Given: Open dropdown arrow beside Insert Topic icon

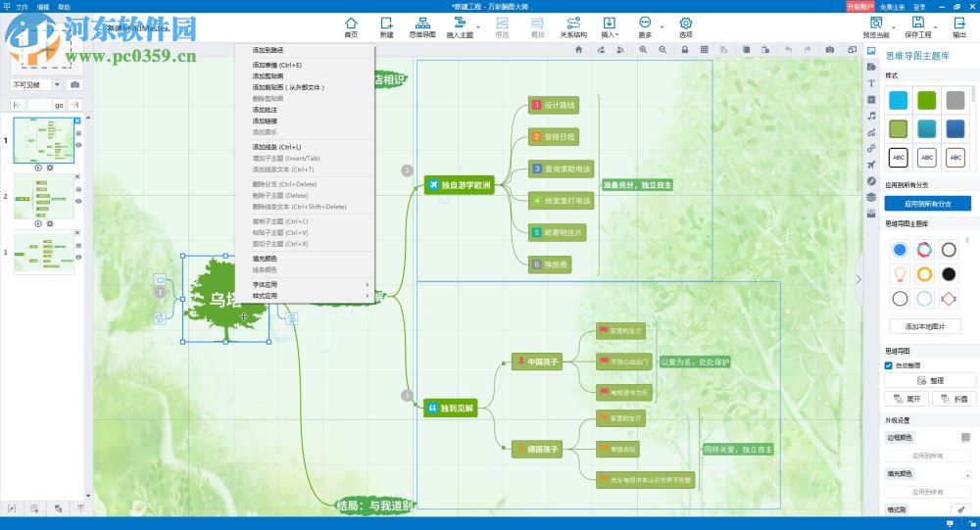Looking at the screenshot, I should tap(478, 27).
